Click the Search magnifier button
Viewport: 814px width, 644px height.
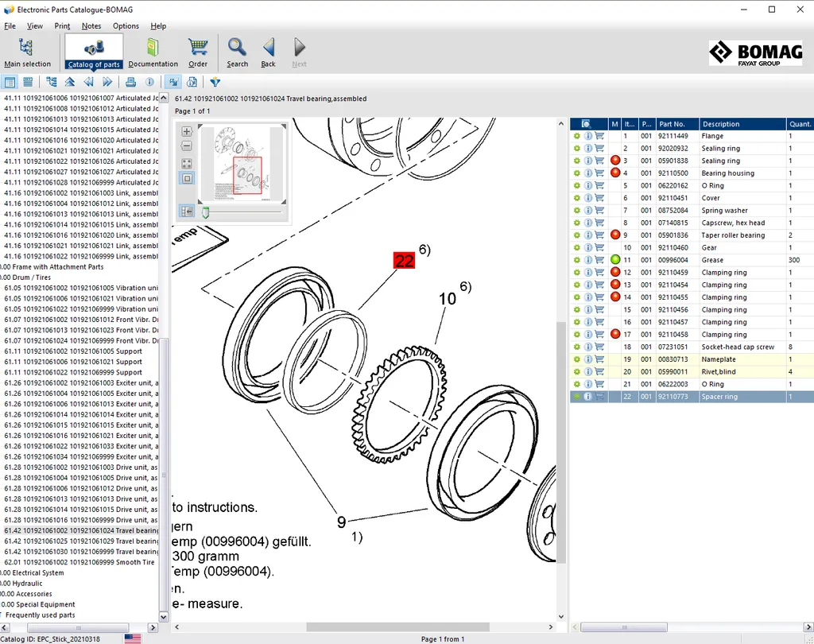(237, 52)
